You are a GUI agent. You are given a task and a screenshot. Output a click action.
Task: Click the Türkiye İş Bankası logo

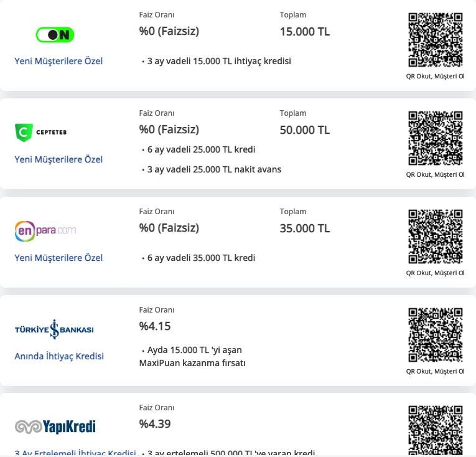54,329
